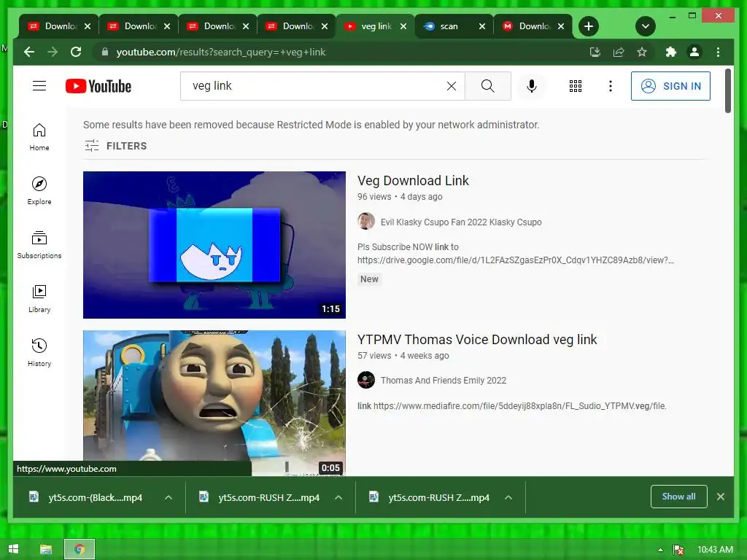Click the Thomas video thumbnail

click(x=214, y=402)
